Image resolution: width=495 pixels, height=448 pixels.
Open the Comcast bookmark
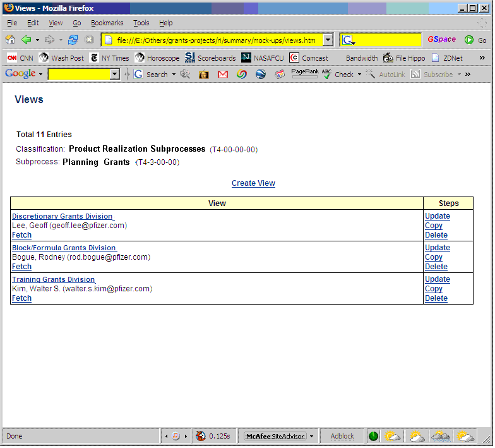(x=309, y=58)
